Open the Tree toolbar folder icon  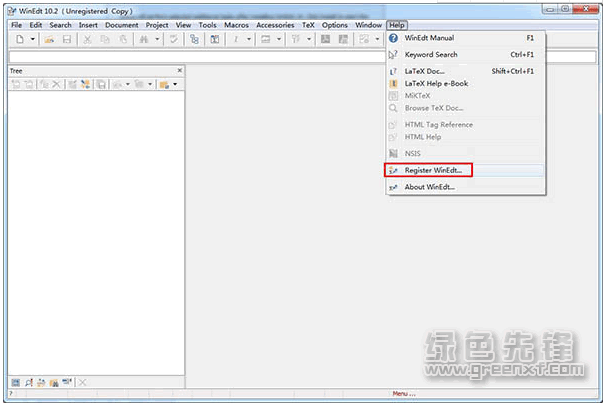(x=165, y=84)
